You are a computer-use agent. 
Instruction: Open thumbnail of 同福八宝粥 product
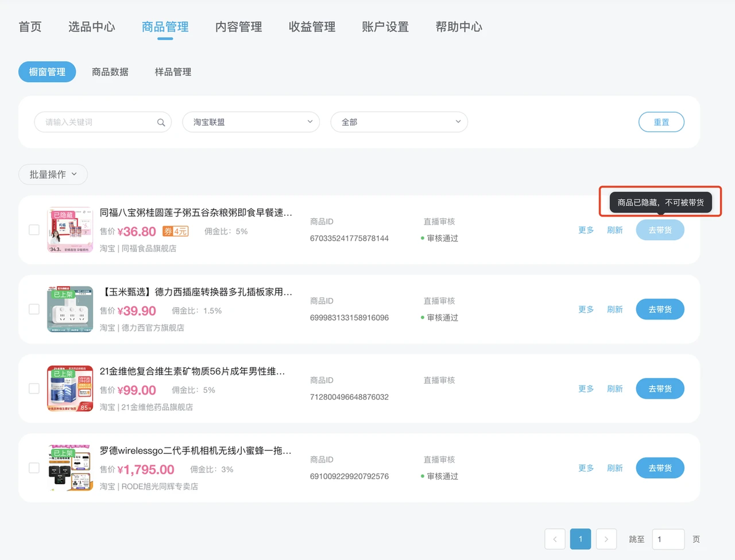tap(70, 230)
